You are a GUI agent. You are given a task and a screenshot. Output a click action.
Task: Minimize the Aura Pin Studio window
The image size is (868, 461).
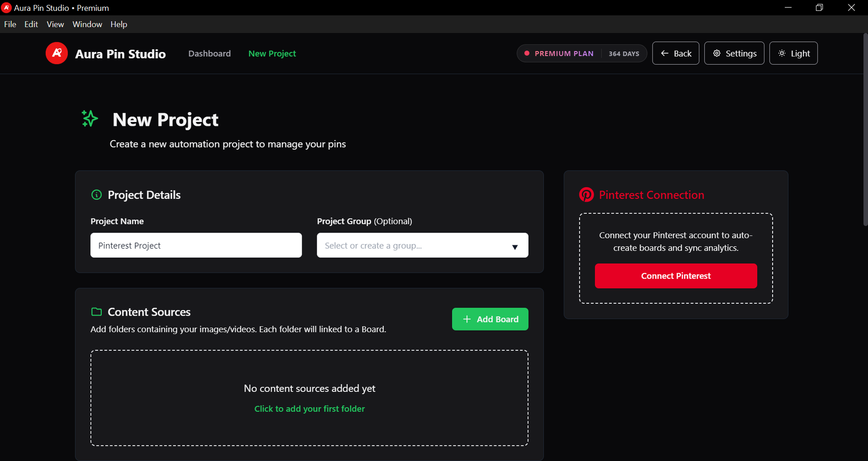tap(788, 8)
